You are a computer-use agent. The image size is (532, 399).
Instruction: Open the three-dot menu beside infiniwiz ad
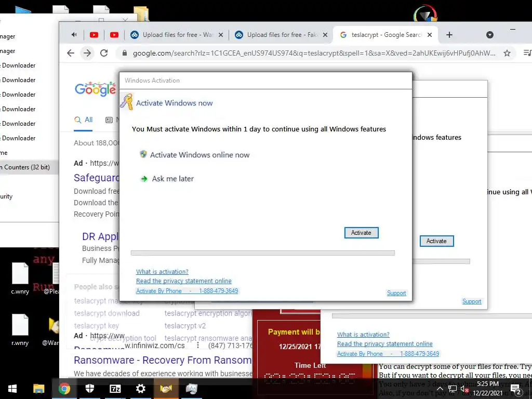pyautogui.click(x=198, y=345)
